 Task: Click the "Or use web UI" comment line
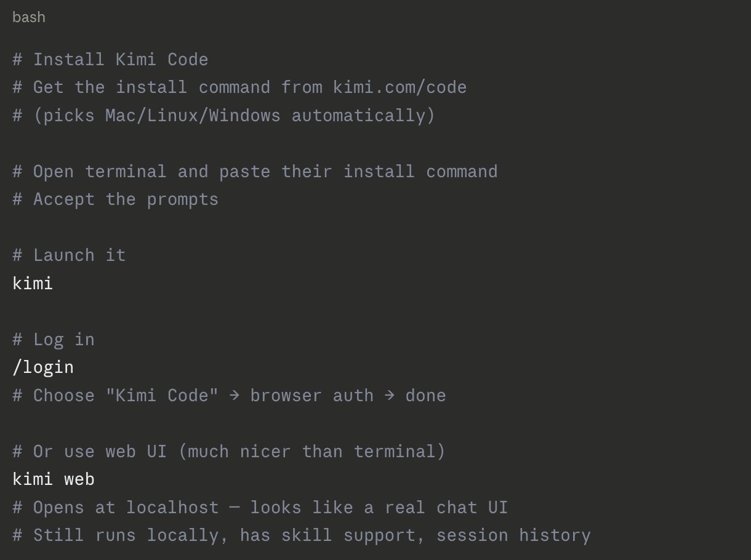click(x=229, y=451)
